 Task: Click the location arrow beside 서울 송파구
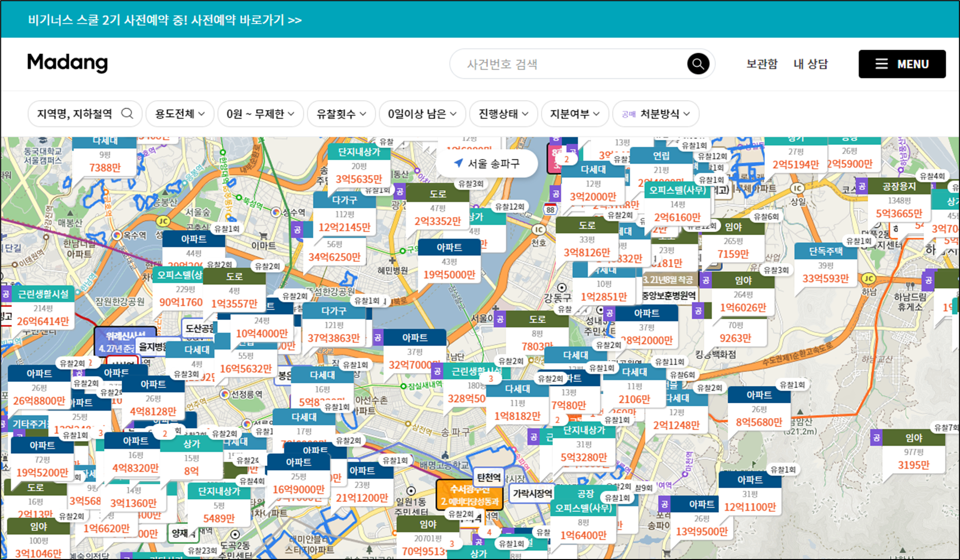pyautogui.click(x=459, y=163)
